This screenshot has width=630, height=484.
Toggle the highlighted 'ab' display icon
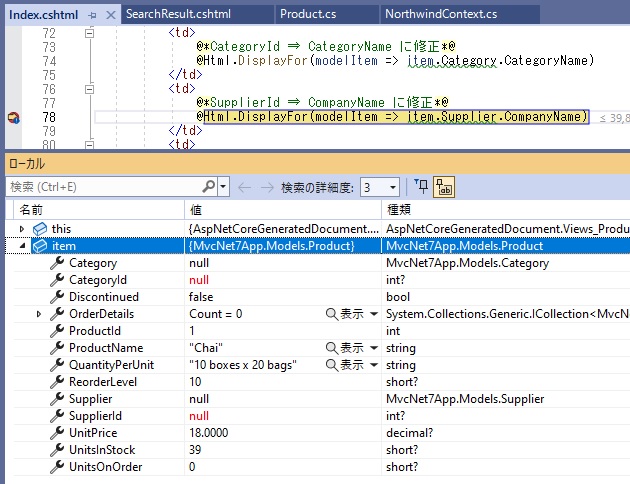pyautogui.click(x=444, y=187)
